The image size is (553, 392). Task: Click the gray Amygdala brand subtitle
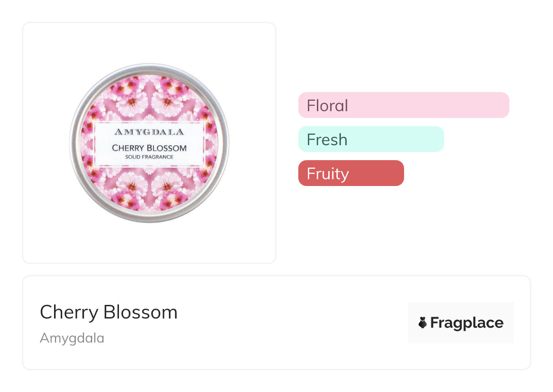[72, 338]
